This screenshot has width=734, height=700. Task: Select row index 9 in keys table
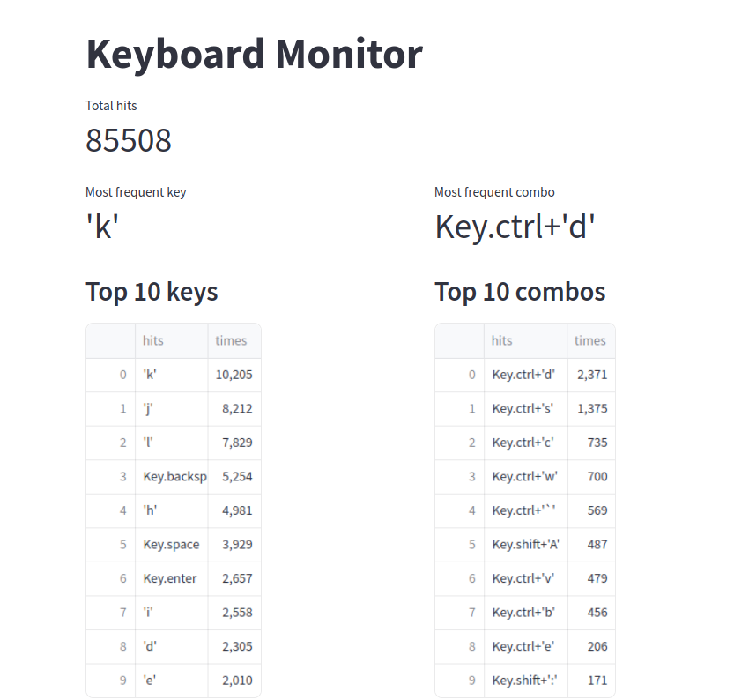coord(111,681)
